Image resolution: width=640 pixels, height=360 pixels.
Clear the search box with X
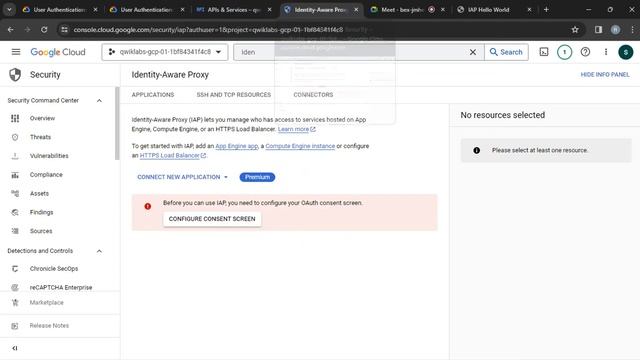click(473, 52)
